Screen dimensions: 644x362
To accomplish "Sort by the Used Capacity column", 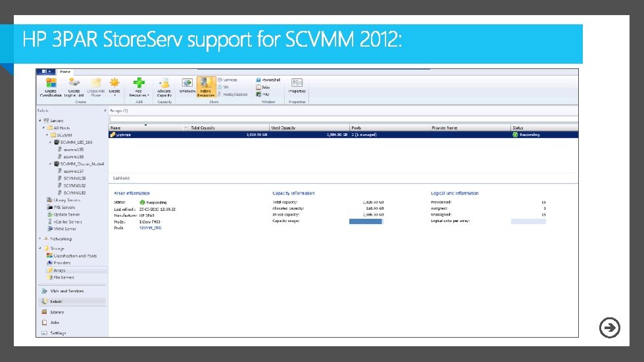I will (x=310, y=128).
